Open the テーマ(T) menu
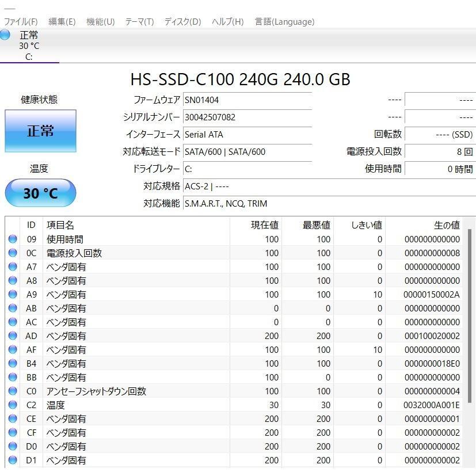This screenshot has height=476, width=476. 139,22
